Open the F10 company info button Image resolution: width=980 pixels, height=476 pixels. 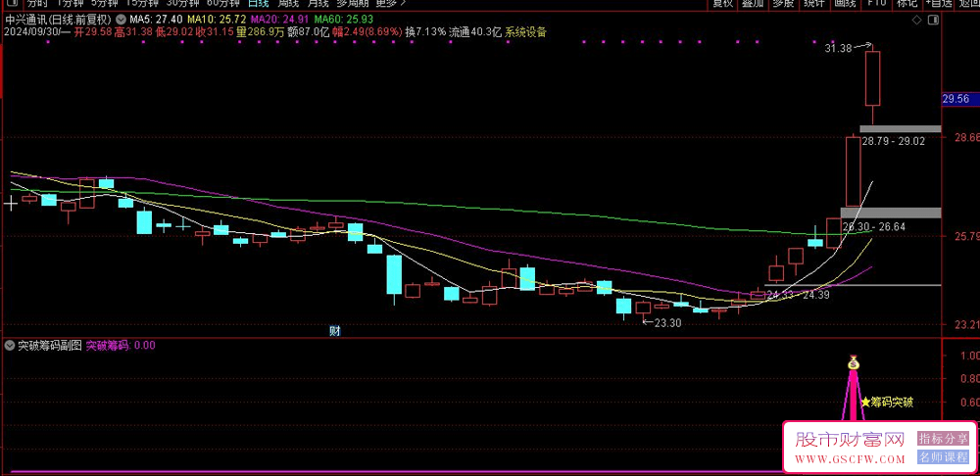pyautogui.click(x=876, y=3)
